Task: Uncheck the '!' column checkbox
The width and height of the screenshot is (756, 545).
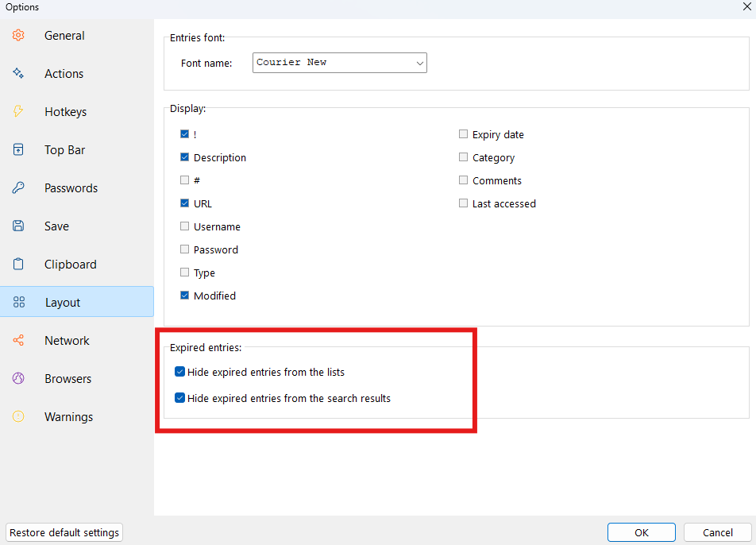Action: click(x=185, y=134)
